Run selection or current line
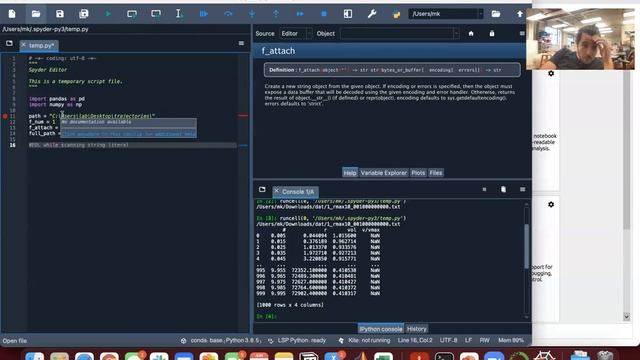Image resolution: width=640 pixels, height=360 pixels. (x=179, y=14)
